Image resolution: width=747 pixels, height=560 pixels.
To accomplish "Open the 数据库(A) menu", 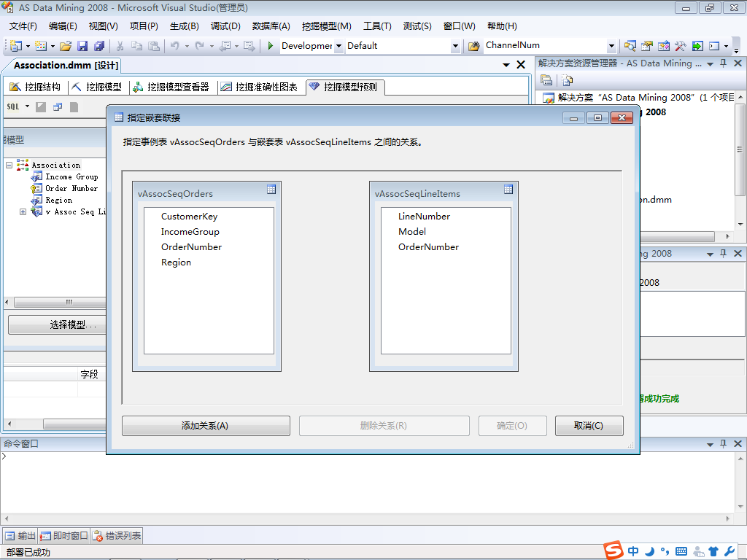I will pos(271,26).
